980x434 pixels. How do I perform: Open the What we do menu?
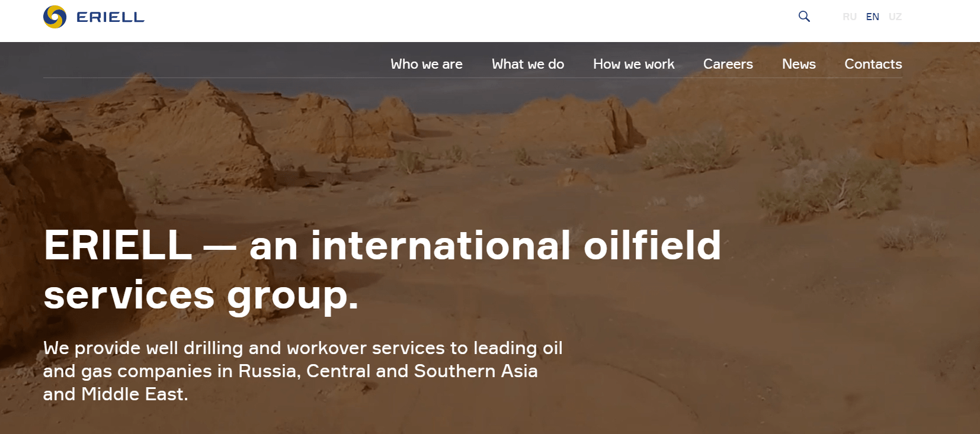[528, 64]
